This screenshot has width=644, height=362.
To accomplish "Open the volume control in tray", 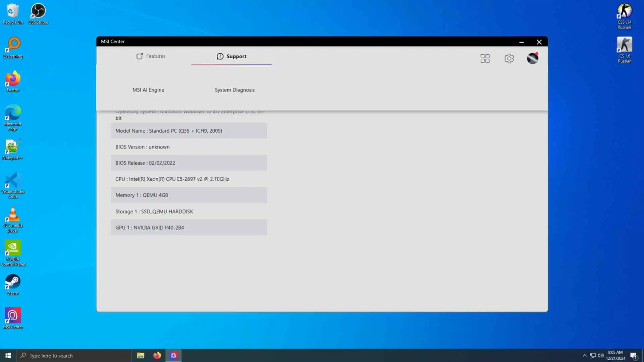I will click(601, 355).
